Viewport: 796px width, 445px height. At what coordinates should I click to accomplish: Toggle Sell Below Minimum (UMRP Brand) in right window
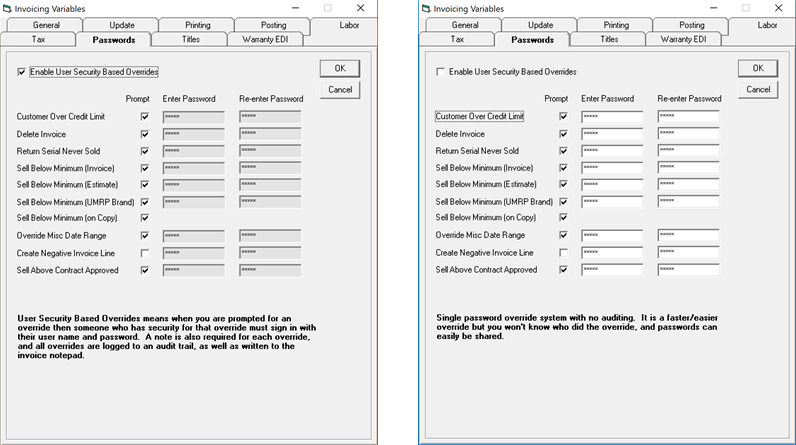point(563,201)
